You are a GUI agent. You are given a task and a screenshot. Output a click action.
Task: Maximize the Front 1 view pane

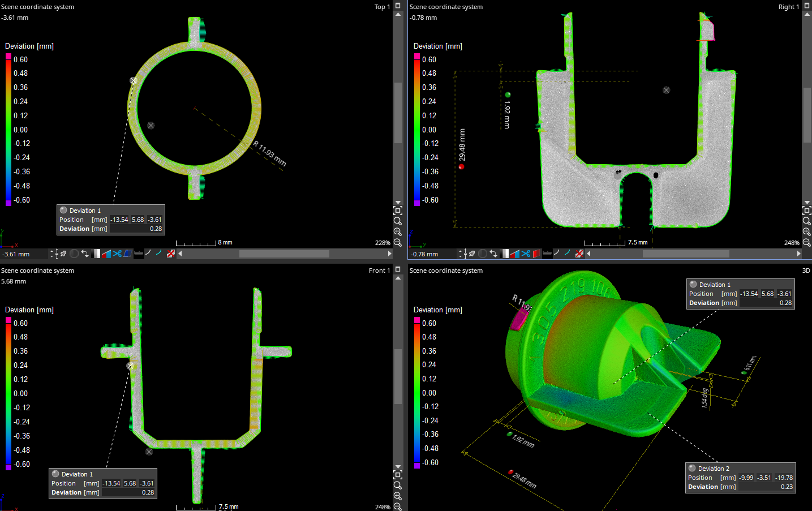(398, 269)
